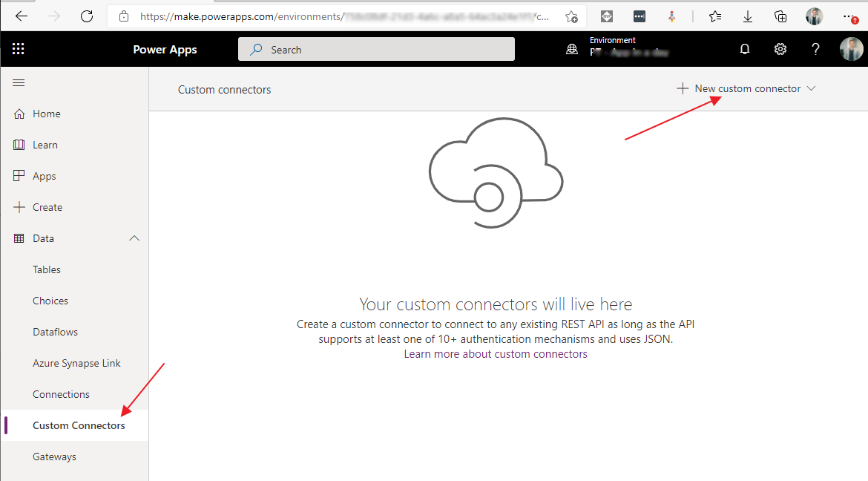Screen dimensions: 868x481
Task: Select Tables under Data
Action: click(x=47, y=269)
